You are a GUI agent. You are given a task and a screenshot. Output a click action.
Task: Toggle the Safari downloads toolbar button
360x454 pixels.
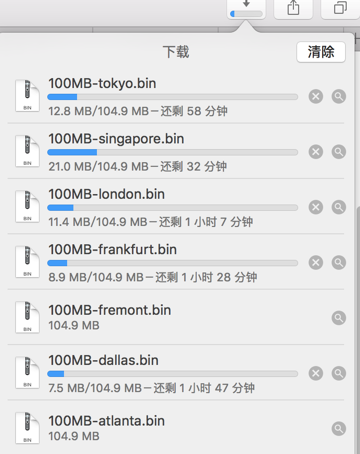246,9
